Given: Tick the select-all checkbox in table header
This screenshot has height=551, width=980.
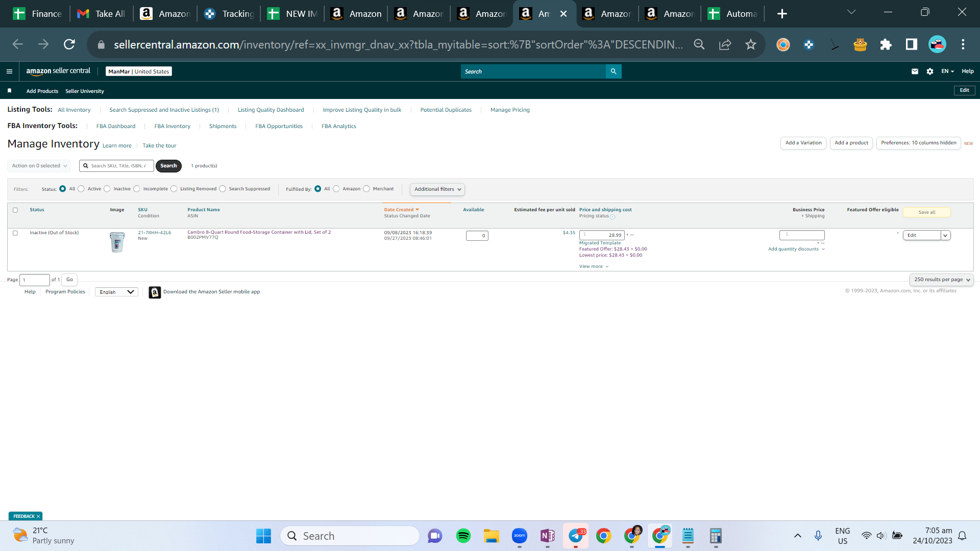Looking at the screenshot, I should click(x=15, y=210).
